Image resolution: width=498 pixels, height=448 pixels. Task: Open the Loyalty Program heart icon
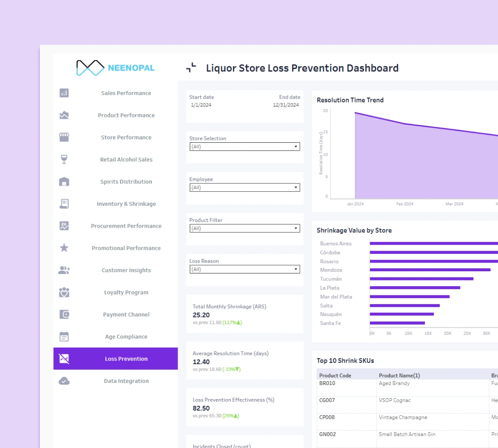[64, 292]
